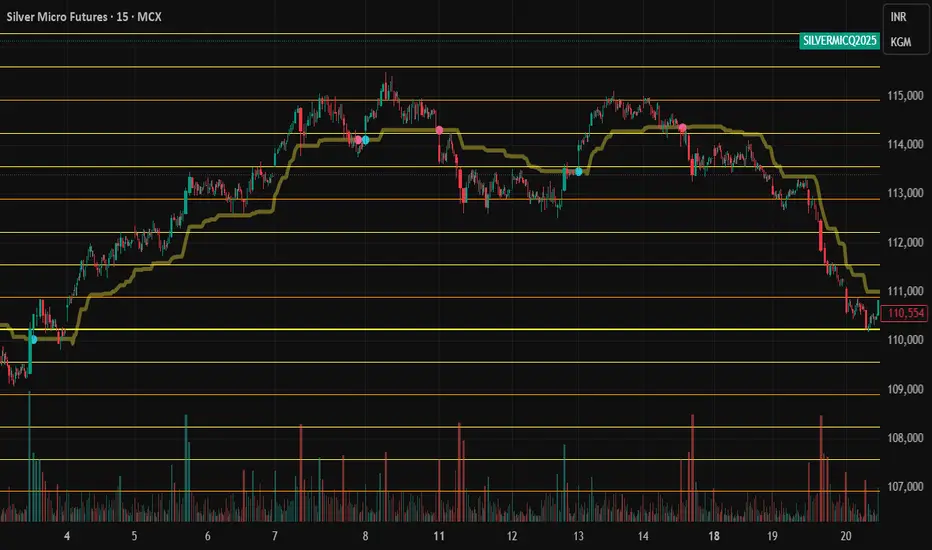Click date label 13 on time axis

(578, 536)
